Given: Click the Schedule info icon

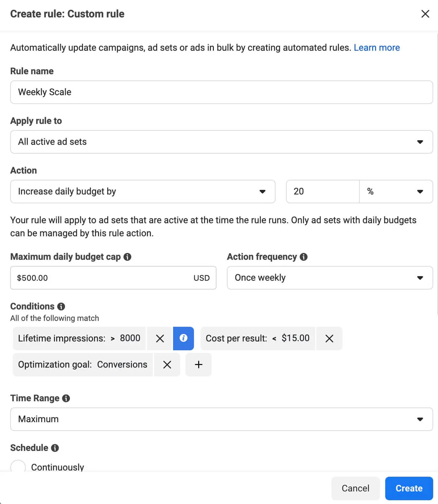Looking at the screenshot, I should [55, 448].
